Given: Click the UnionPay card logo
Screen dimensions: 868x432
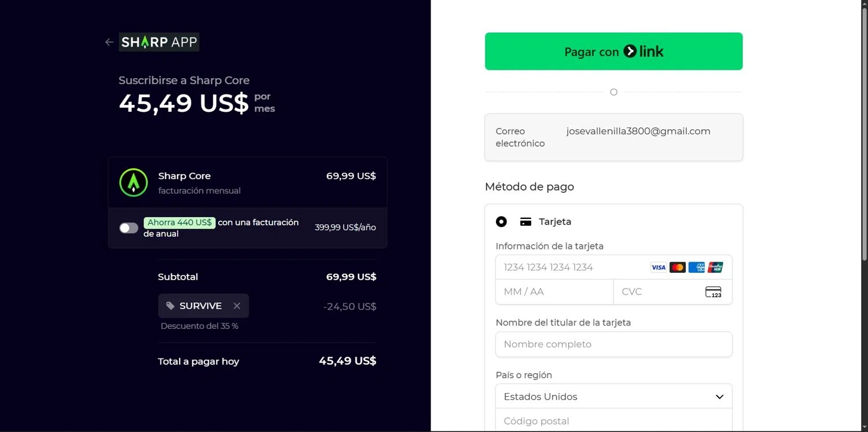Looking at the screenshot, I should click(715, 268).
